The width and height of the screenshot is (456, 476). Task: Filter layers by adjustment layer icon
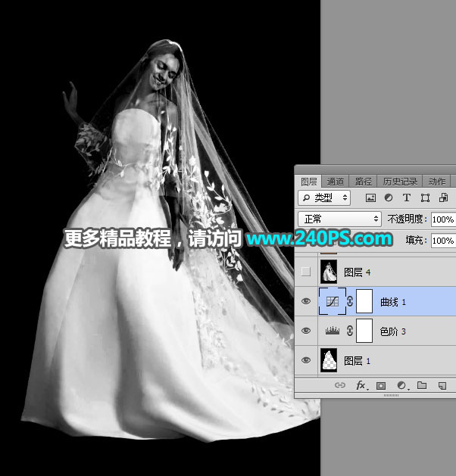click(x=389, y=198)
